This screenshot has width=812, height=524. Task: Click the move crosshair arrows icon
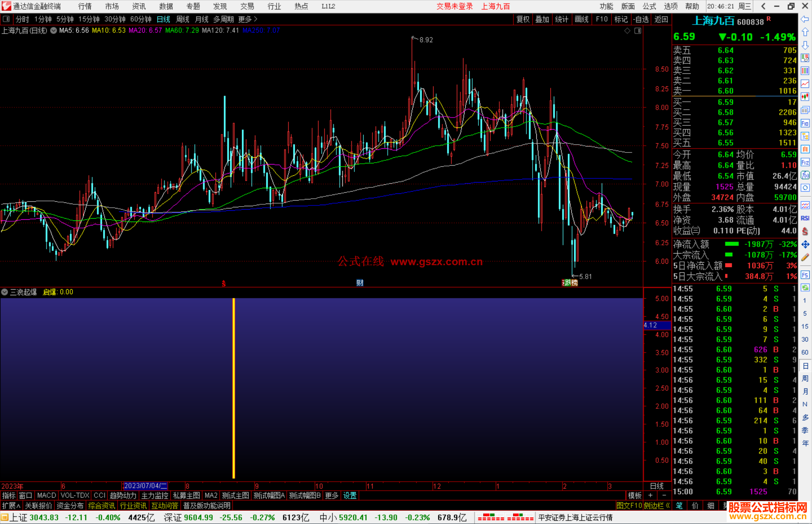coord(805,245)
